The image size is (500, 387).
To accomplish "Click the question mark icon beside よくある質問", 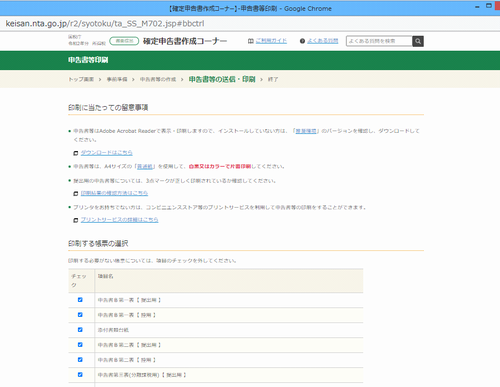I will 302,41.
